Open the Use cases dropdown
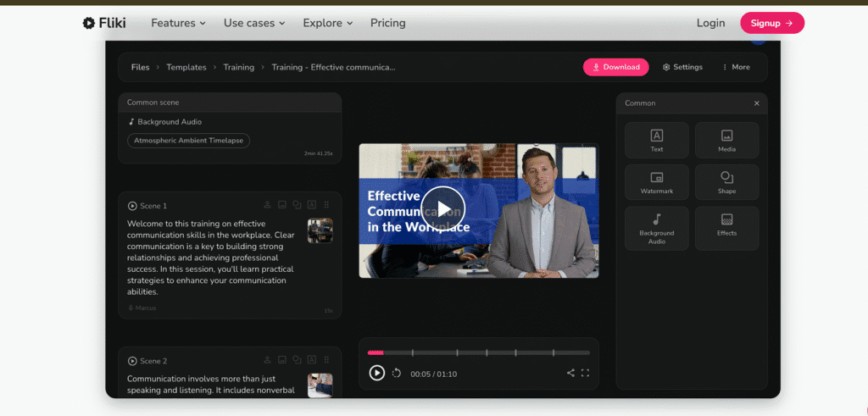The width and height of the screenshot is (868, 416). (x=254, y=23)
